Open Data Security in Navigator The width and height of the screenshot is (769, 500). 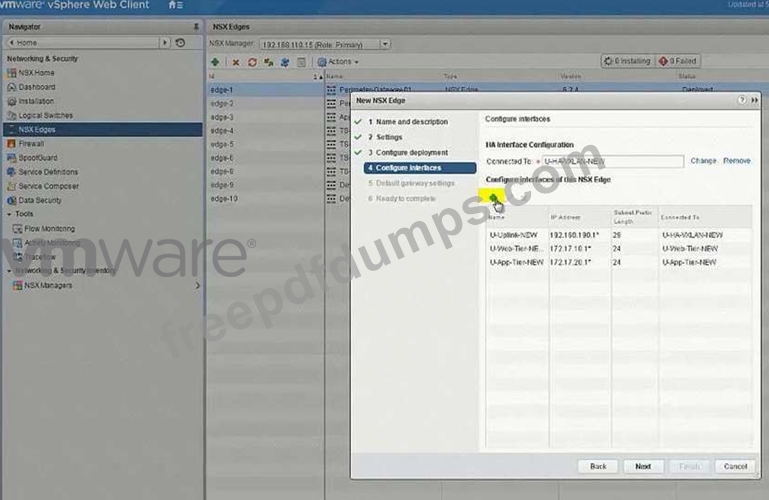pyautogui.click(x=39, y=200)
